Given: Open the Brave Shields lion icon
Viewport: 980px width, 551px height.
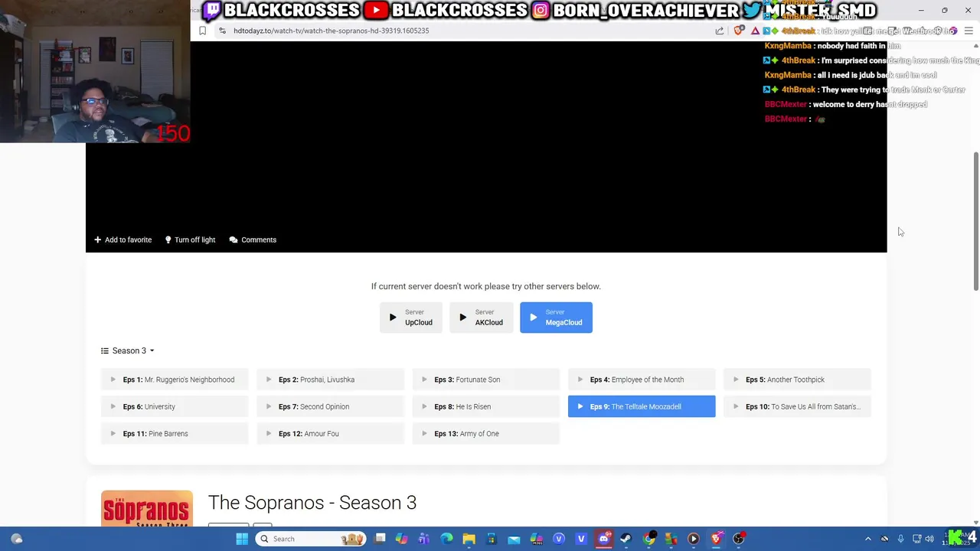Looking at the screenshot, I should pos(738,31).
